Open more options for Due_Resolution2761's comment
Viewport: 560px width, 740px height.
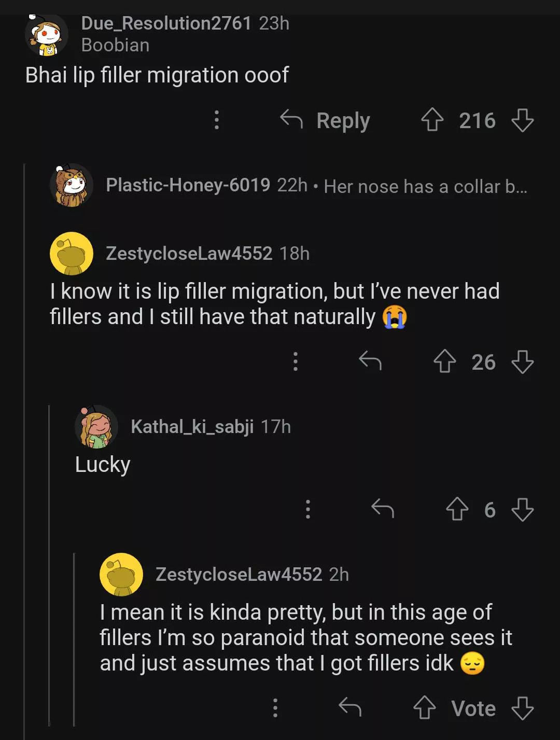tap(217, 120)
